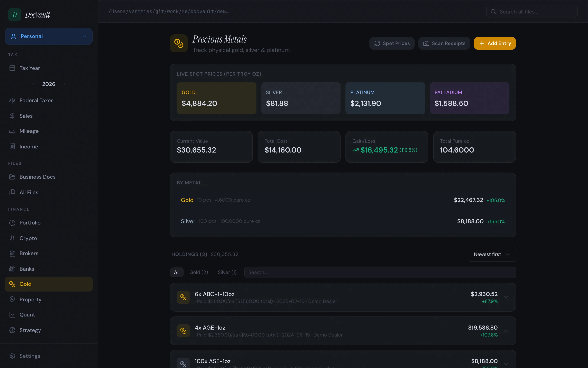
Task: Click the Business Docs folder icon
Action: (12, 177)
